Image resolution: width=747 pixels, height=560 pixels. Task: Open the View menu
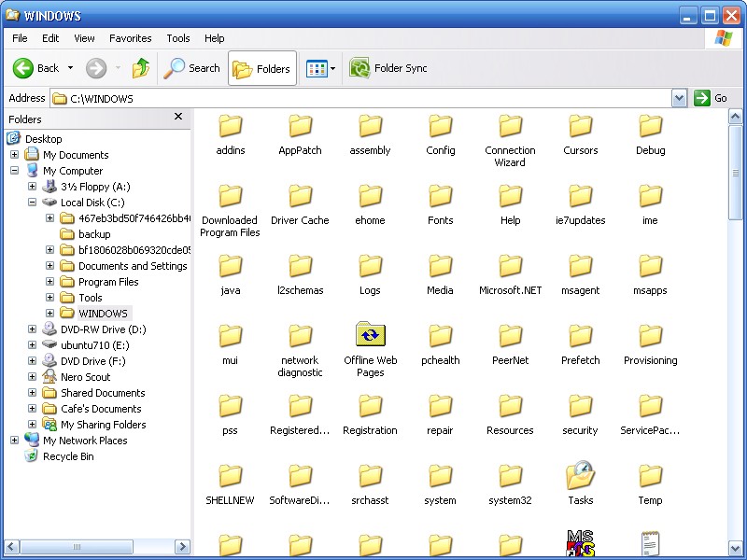[84, 38]
